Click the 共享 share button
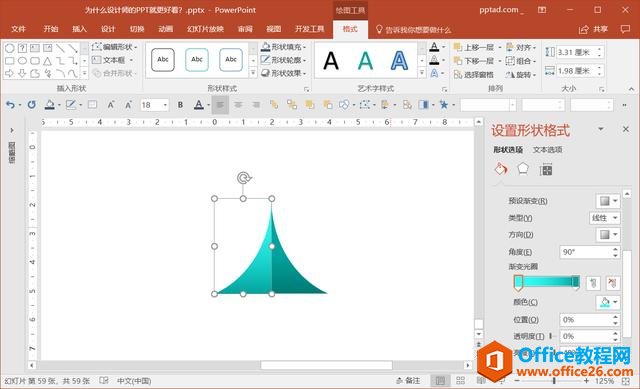Image resolution: width=640 pixels, height=389 pixels. tap(593, 29)
